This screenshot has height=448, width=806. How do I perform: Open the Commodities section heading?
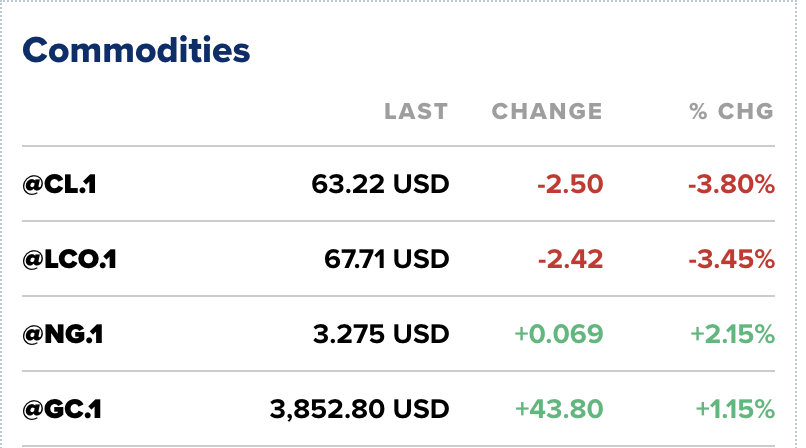pos(136,49)
